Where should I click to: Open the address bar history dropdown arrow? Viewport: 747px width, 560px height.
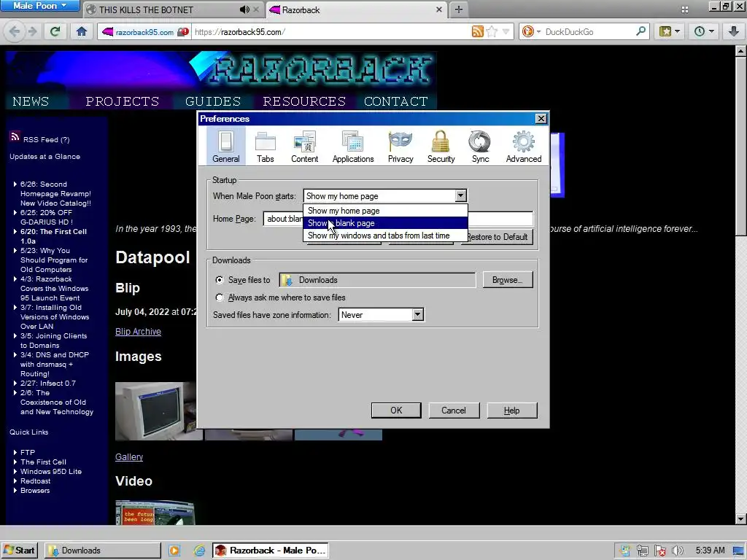tap(506, 32)
